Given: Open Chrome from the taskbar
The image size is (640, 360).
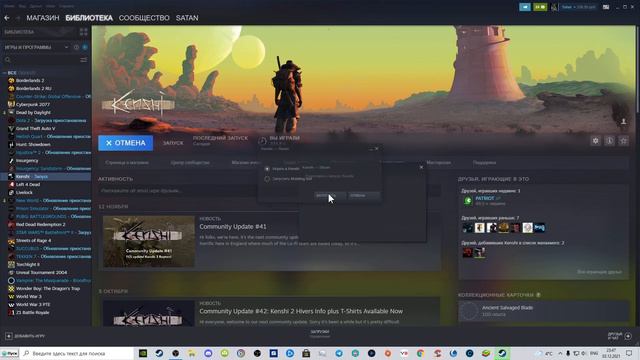Looking at the screenshot, I should [420, 353].
